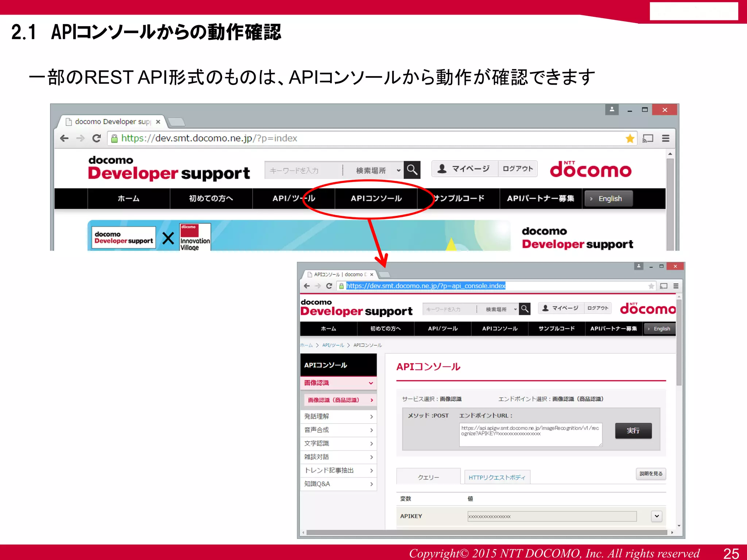Click docomo Developer support logo in upper window
This screenshot has width=747, height=560.
tap(169, 168)
